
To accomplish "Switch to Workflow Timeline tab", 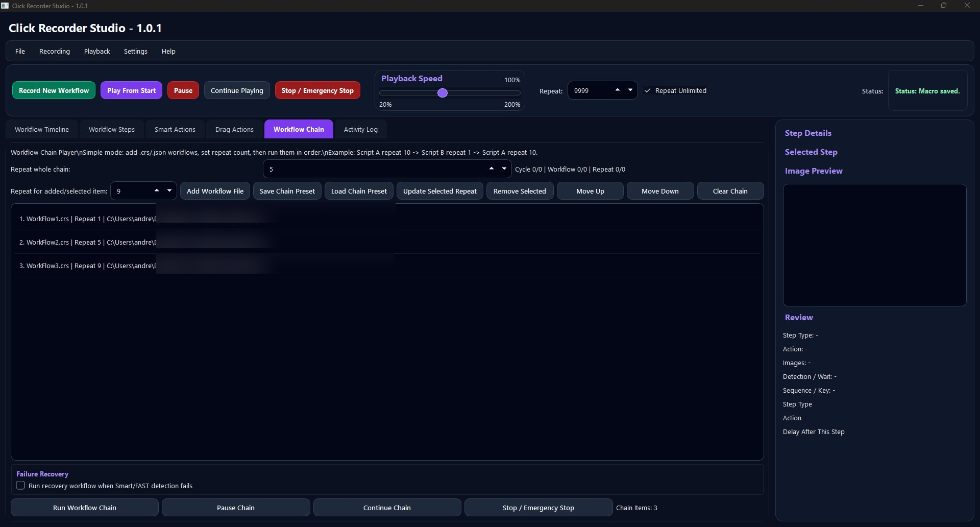I will 42,129.
